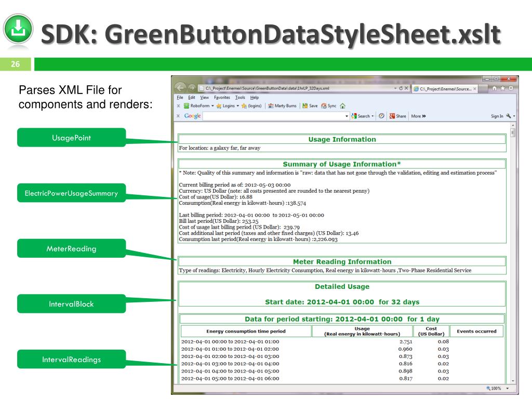This screenshot has height=399, width=532.
Task: Stop loading with the address bar X
Action: coord(406,88)
